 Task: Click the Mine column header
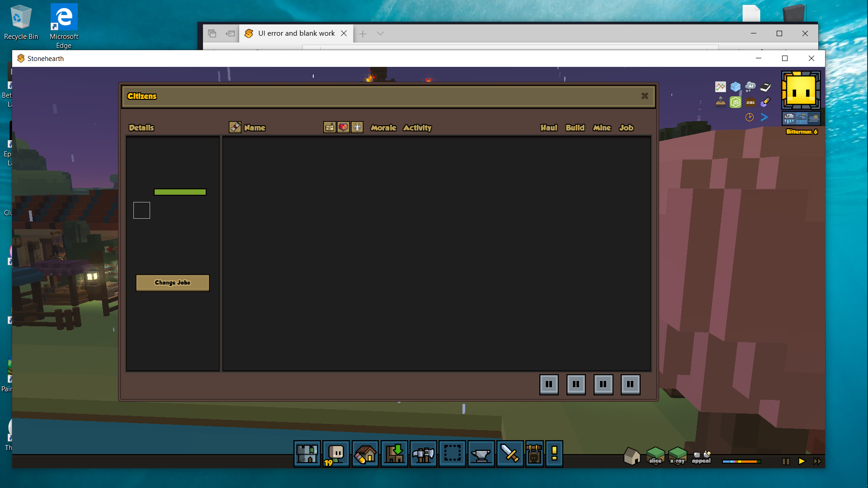[x=602, y=128]
